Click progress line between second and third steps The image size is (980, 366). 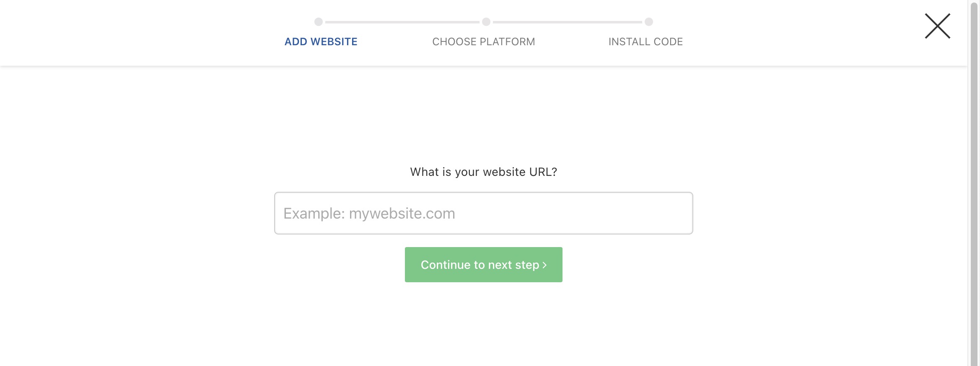(568, 22)
